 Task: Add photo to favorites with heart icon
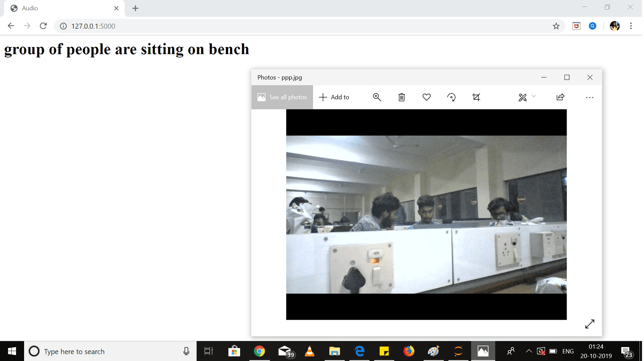427,97
